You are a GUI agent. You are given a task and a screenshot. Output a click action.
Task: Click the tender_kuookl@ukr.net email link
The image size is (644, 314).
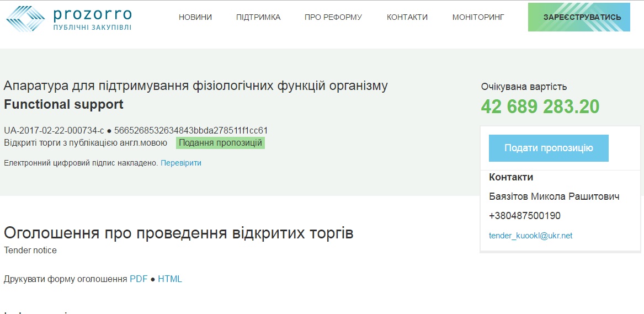[530, 236]
